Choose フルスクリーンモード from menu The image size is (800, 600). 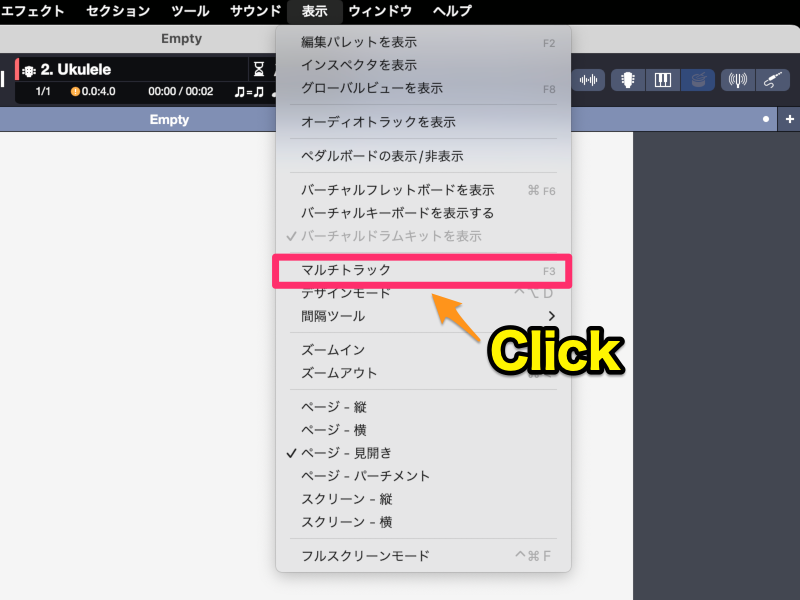coord(365,556)
